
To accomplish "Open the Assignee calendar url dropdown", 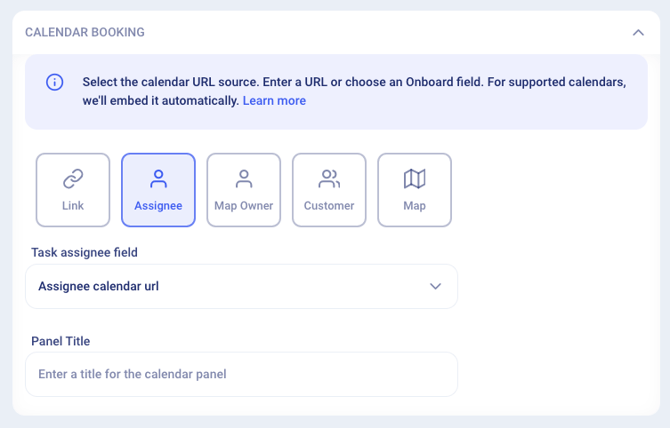I will click(240, 286).
